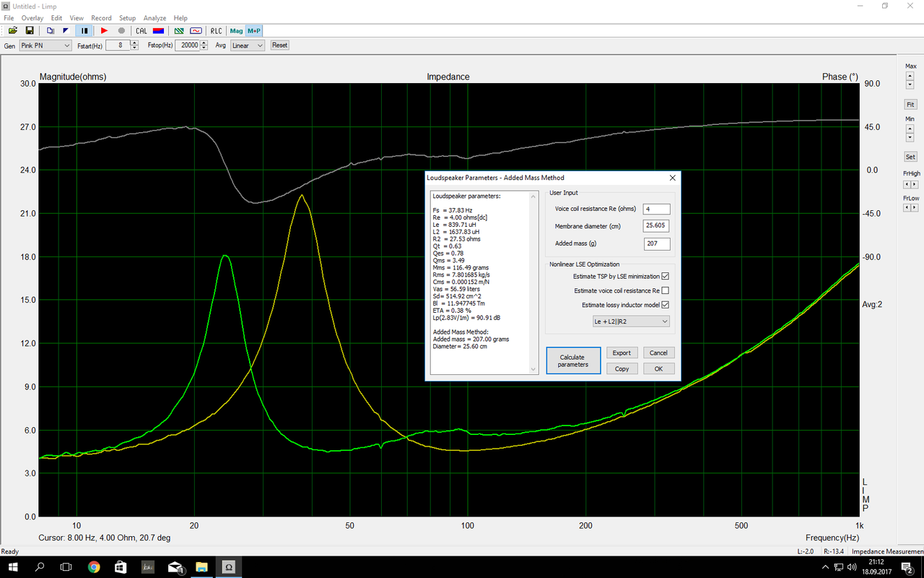The image size is (924, 578).
Task: Open calibration with the CAL icon
Action: coord(141,30)
